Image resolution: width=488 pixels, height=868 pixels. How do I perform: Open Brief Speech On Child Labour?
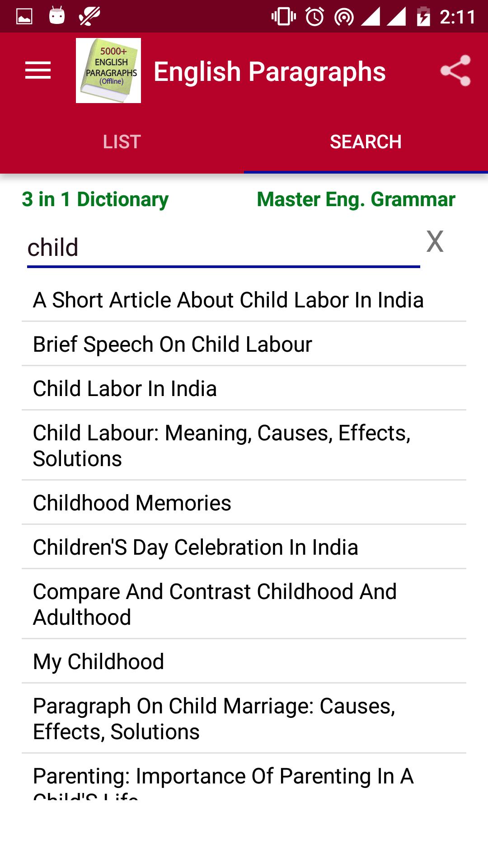pos(244,344)
